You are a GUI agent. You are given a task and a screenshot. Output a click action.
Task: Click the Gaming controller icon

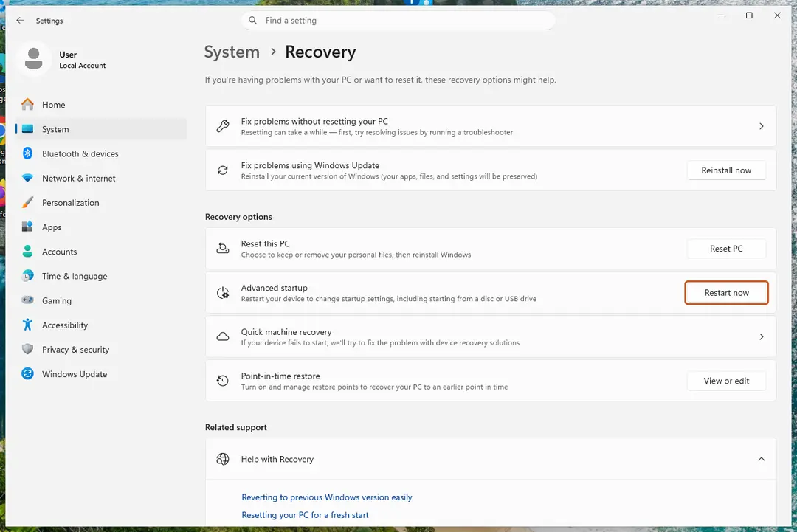click(27, 300)
